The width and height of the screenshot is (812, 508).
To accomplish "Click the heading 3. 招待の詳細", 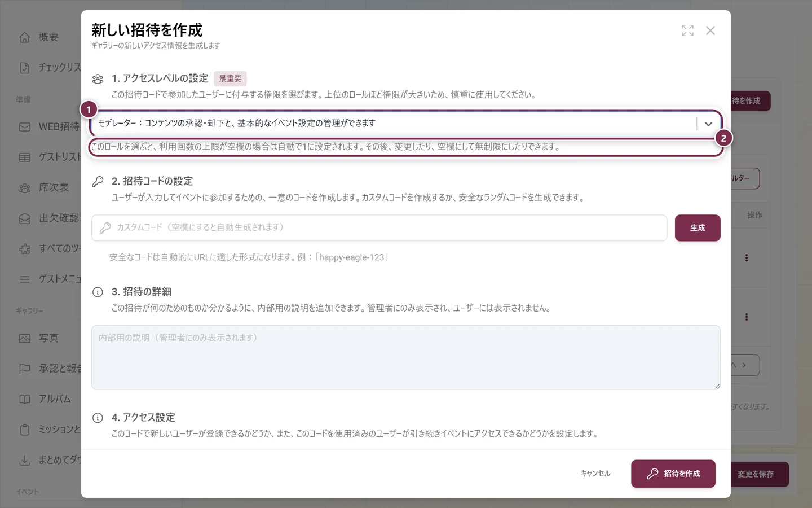I will pyautogui.click(x=142, y=292).
